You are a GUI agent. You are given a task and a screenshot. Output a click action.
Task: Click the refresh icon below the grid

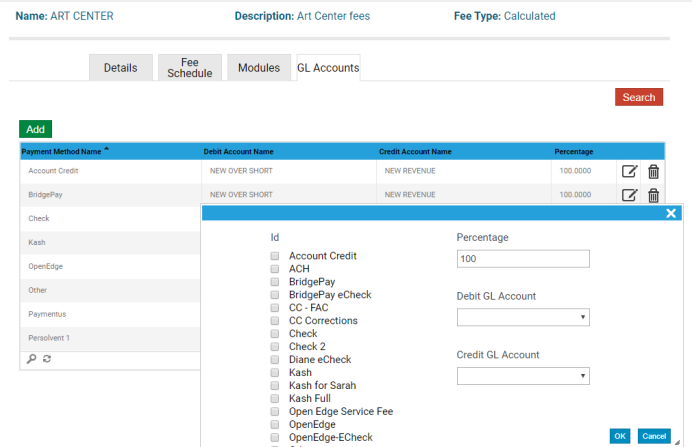[x=47, y=359]
